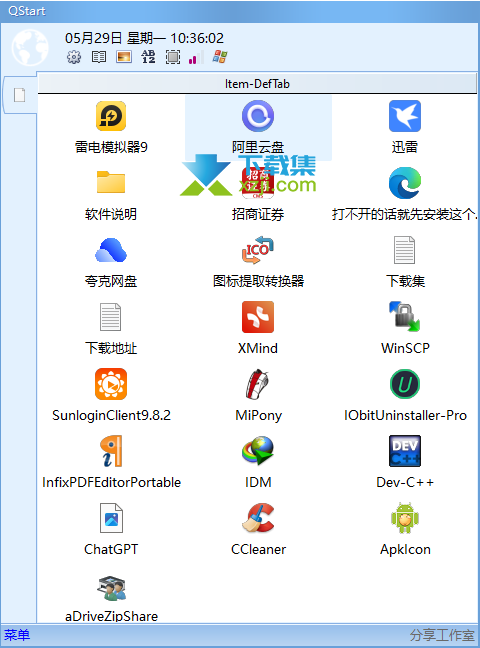Open the ChatGPT image file icon

pos(111,518)
